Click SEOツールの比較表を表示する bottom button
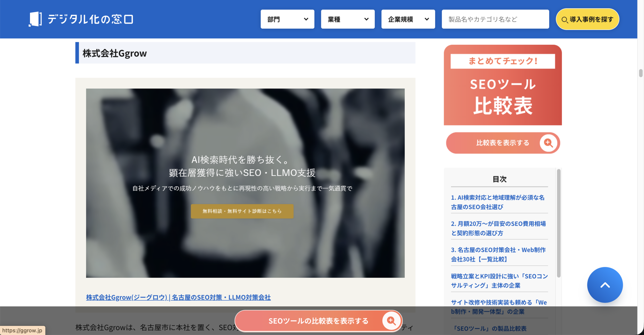 point(318,321)
